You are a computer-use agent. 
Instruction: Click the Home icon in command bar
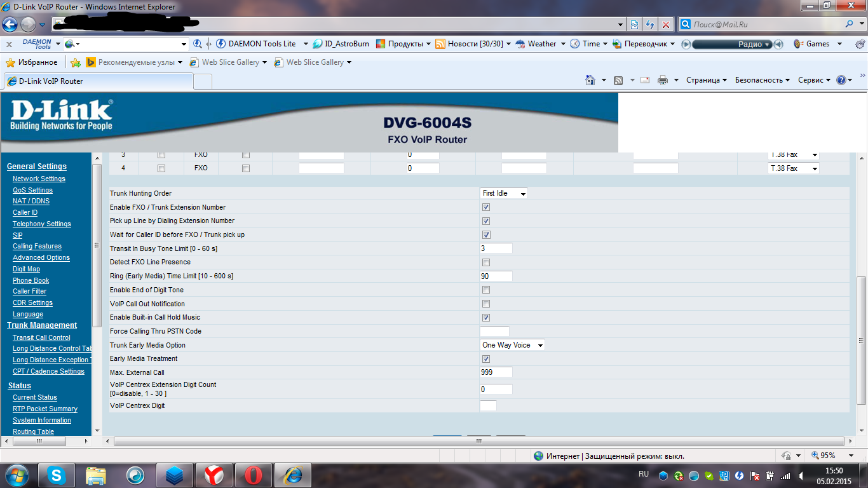[590, 80]
